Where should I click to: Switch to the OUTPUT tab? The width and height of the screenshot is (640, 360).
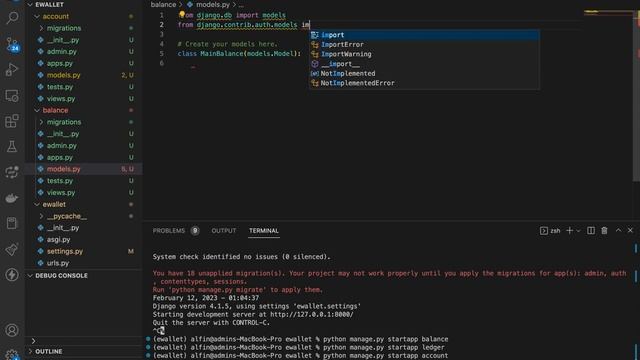pyautogui.click(x=224, y=231)
